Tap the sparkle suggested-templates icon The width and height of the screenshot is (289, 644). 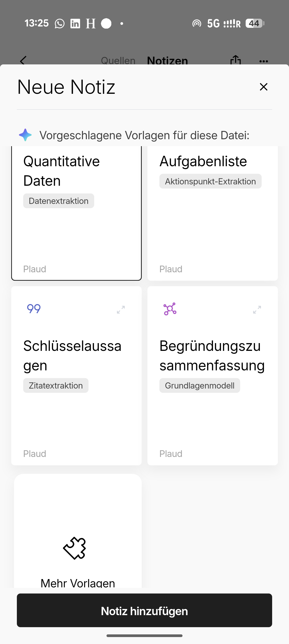tap(25, 135)
